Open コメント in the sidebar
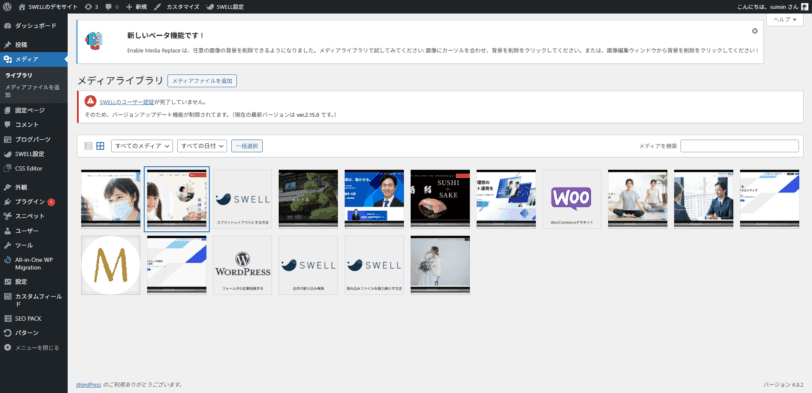The height and width of the screenshot is (393, 812). click(34, 124)
